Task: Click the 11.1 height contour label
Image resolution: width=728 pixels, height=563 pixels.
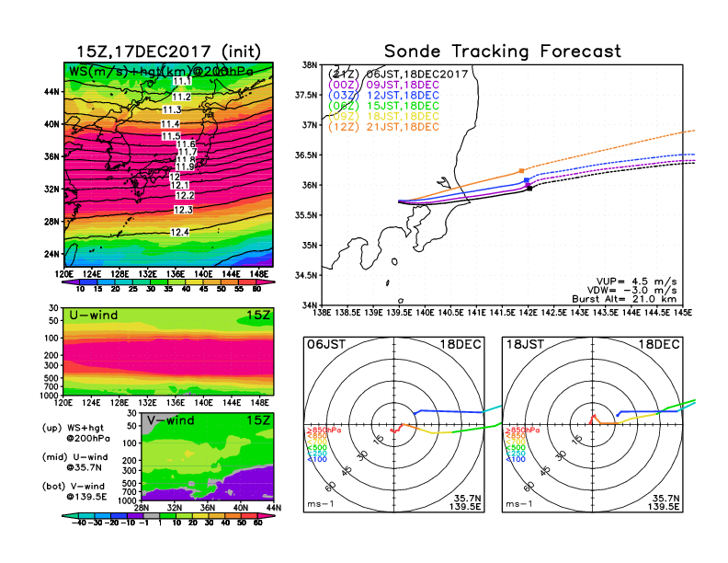Action: coord(181,81)
